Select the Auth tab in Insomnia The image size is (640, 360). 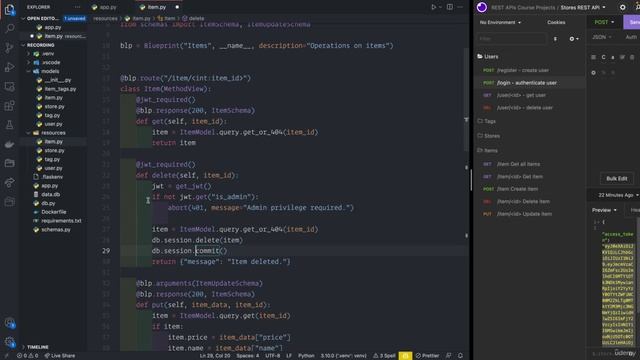[631, 37]
